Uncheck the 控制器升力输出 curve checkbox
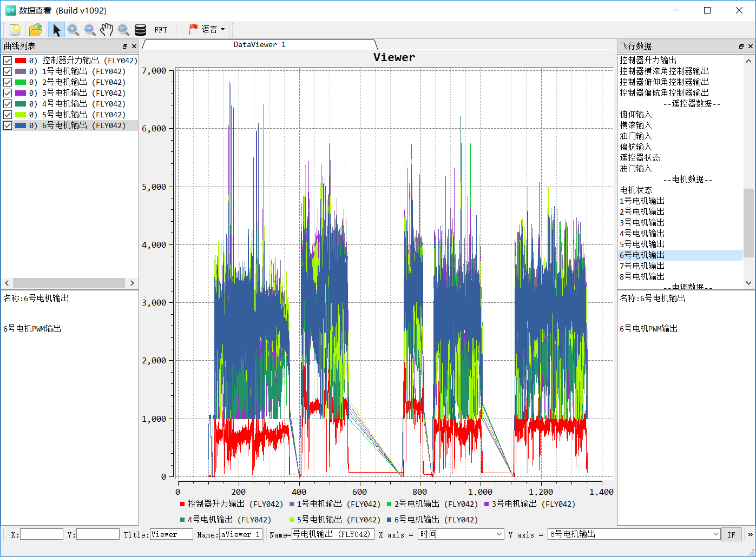Screen dimensions: 756x557 tap(8, 61)
